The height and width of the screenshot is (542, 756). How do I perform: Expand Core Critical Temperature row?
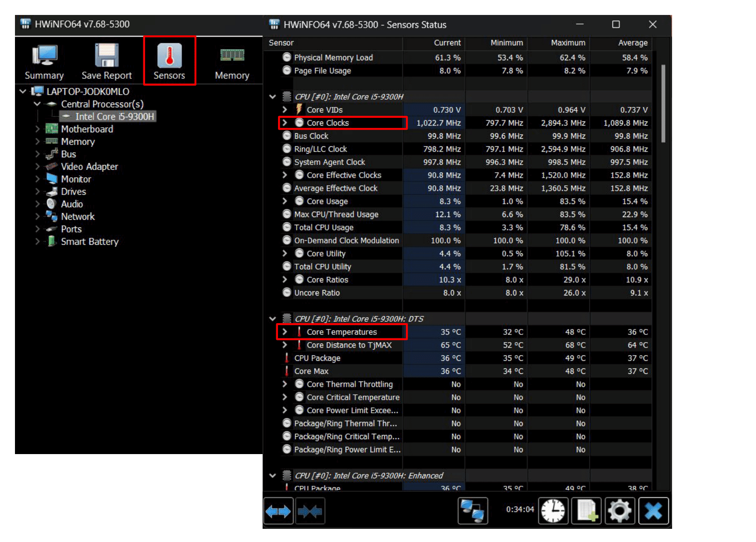pyautogui.click(x=284, y=397)
